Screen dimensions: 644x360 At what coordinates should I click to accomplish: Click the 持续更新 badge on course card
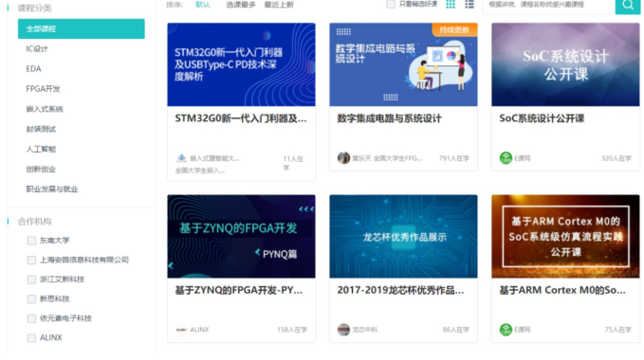click(x=454, y=30)
